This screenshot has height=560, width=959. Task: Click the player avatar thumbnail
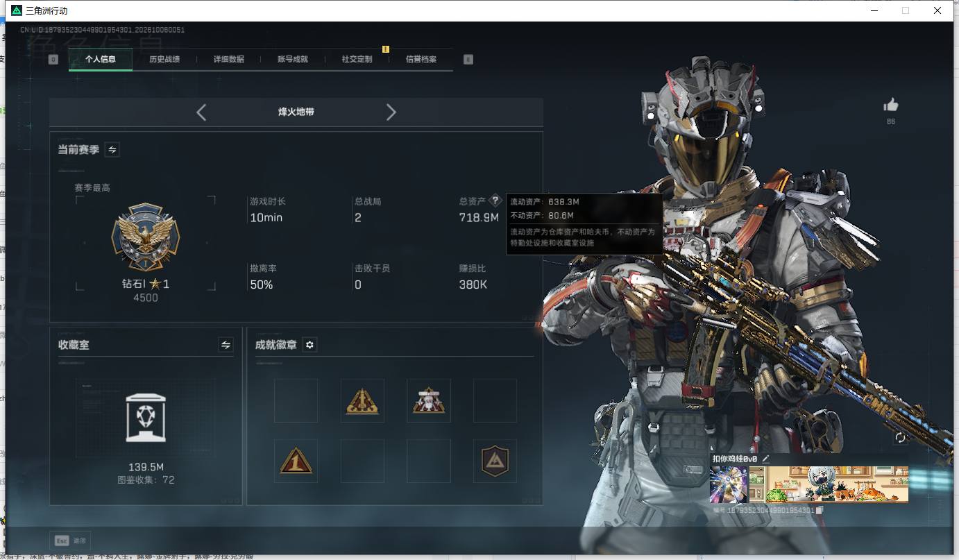click(x=729, y=484)
